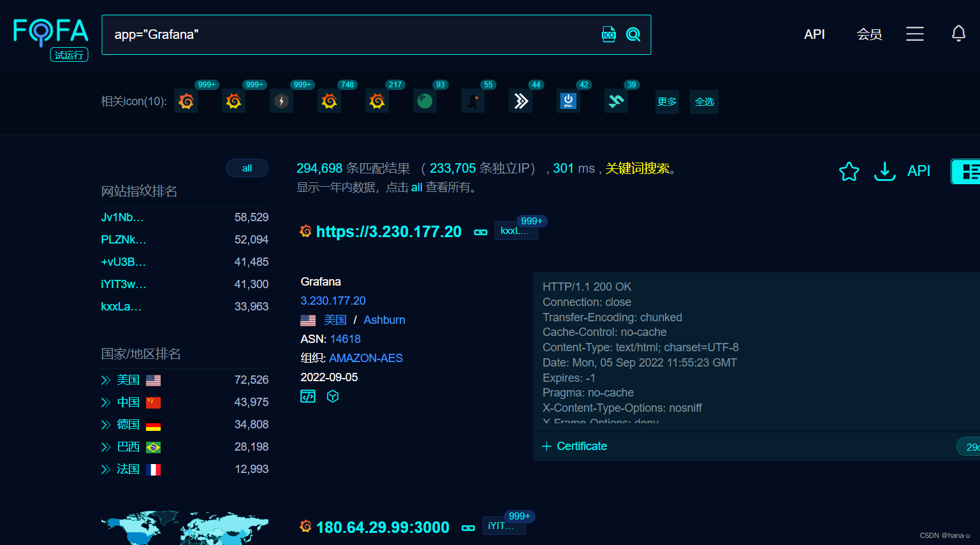This screenshot has height=545, width=980.
Task: Click Grafana favicon beside https://3.230.177.20
Action: pos(306,231)
